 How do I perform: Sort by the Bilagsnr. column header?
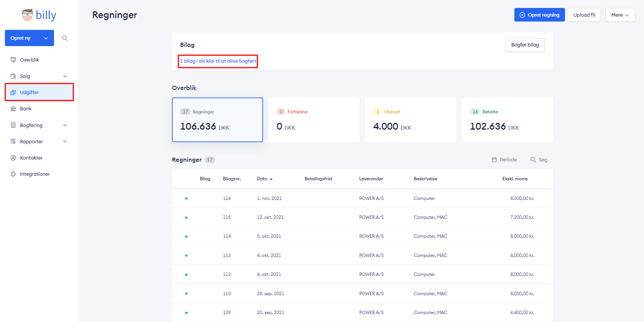232,179
